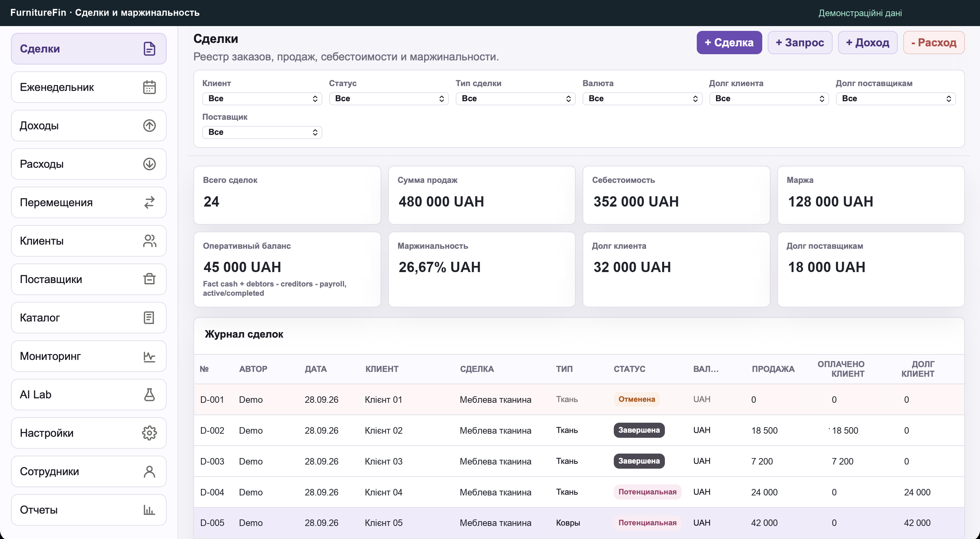Click the Потенциальная badge in D-004 row
This screenshot has height=539, width=980.
pyautogui.click(x=647, y=492)
